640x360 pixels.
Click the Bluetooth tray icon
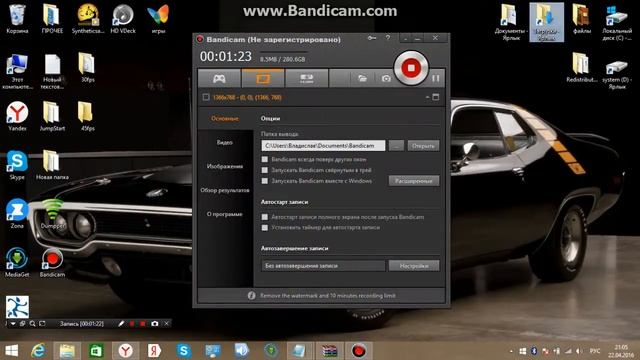click(534, 351)
